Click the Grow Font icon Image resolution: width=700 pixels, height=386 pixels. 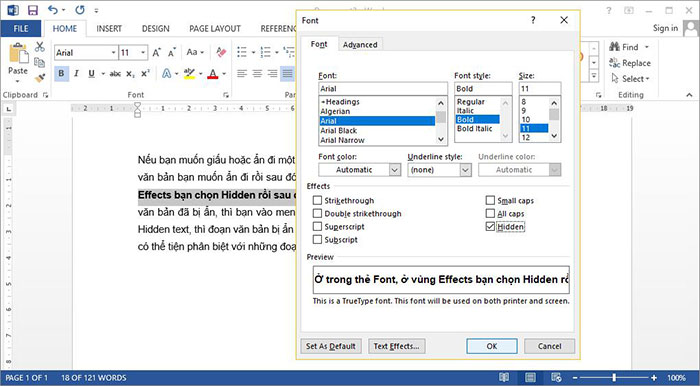pos(156,53)
